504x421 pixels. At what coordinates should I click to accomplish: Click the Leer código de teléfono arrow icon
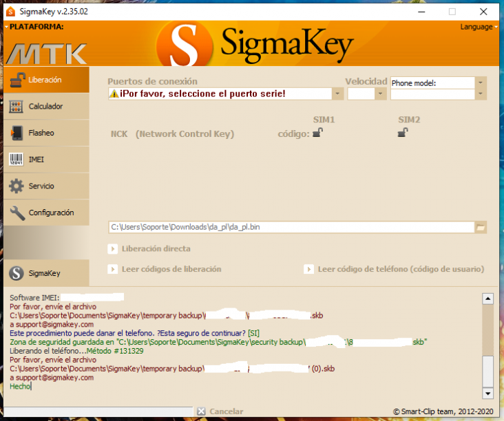point(309,269)
